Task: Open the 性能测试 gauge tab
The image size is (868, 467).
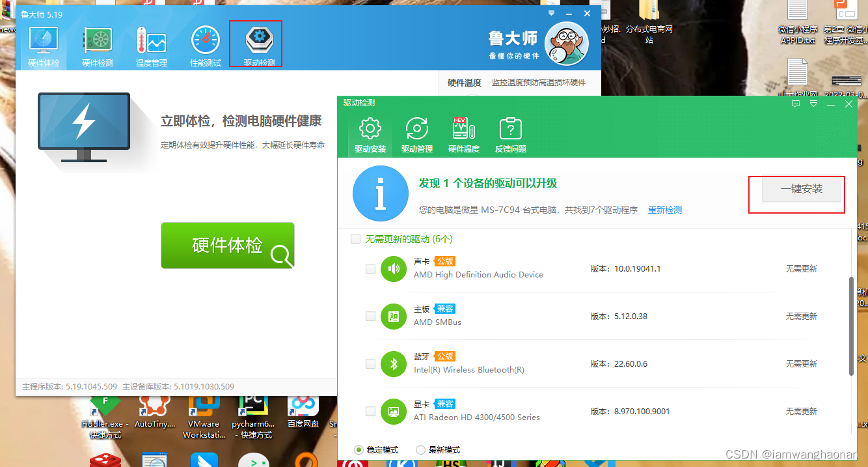Action: 206,47
